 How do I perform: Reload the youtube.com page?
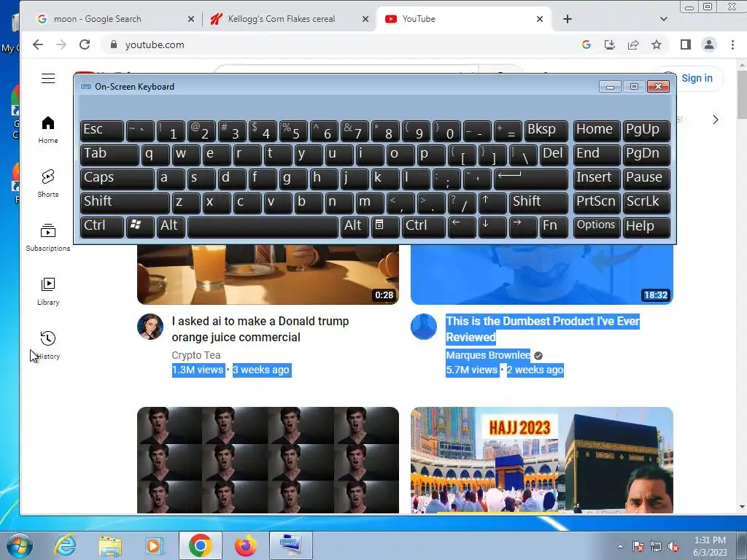85,44
